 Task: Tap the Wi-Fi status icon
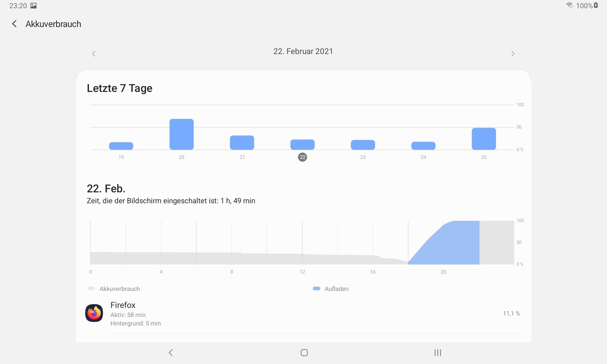pos(570,5)
